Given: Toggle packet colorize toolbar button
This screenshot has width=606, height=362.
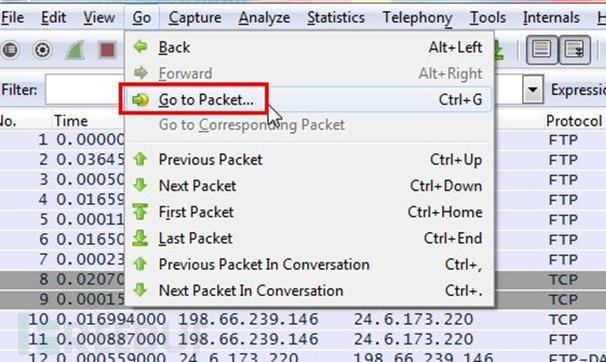Looking at the screenshot, I should point(542,49).
